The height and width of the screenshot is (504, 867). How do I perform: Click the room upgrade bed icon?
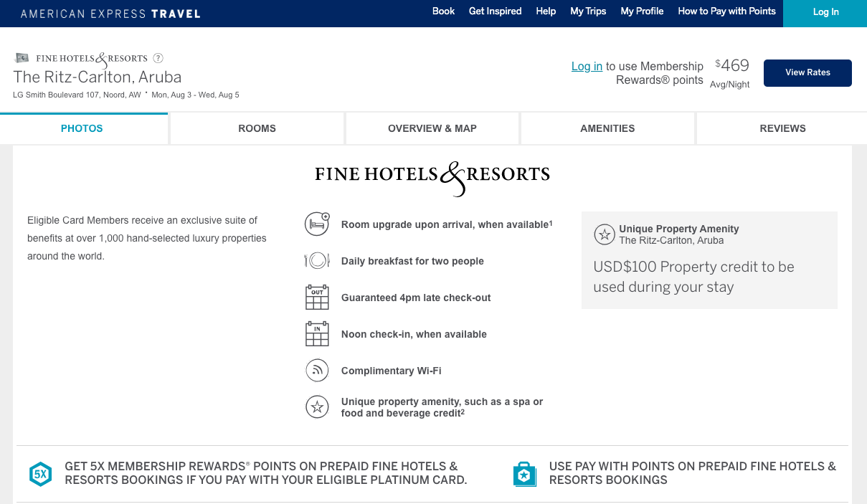click(317, 224)
